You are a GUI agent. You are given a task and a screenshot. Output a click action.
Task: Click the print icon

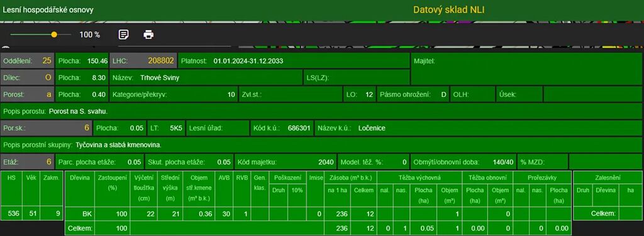148,35
